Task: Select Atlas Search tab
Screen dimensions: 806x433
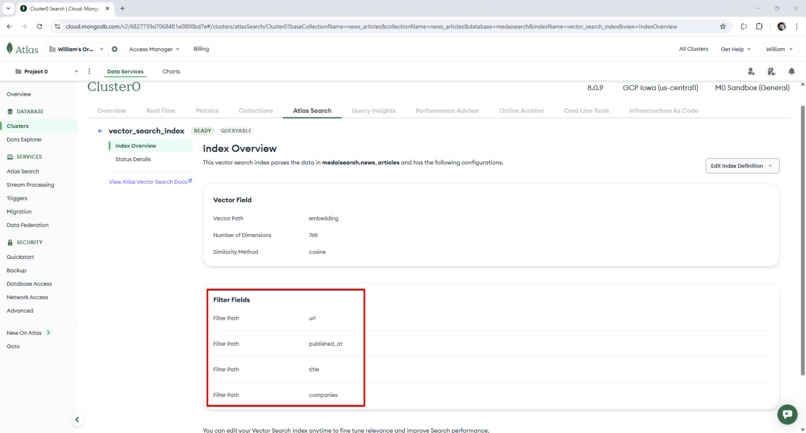Action: pyautogui.click(x=312, y=111)
